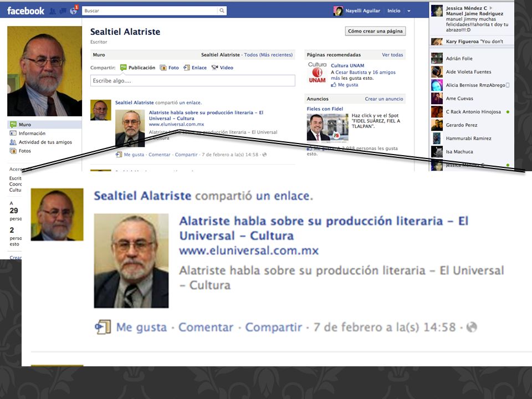The width and height of the screenshot is (532, 399).
Task: Open El Universal article thumbnail in post
Action: 130,128
